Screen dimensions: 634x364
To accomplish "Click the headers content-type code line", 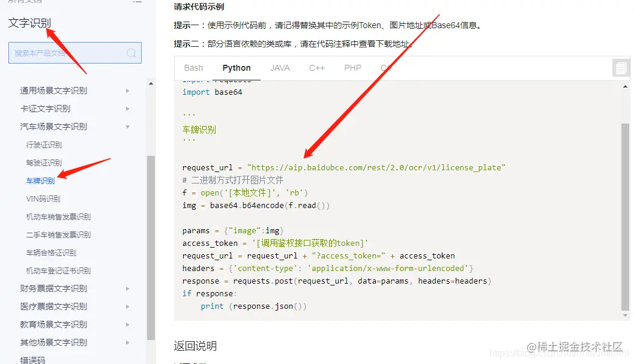I will click(328, 268).
